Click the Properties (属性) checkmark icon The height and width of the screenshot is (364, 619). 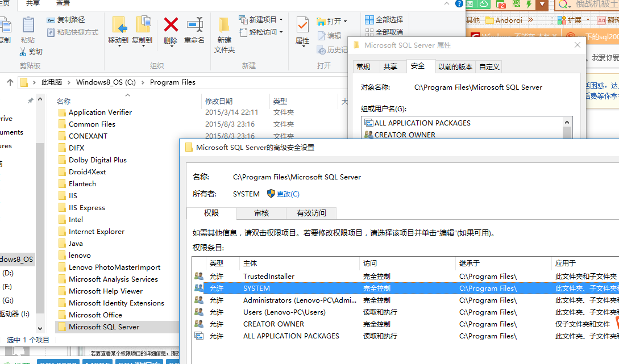point(302,25)
